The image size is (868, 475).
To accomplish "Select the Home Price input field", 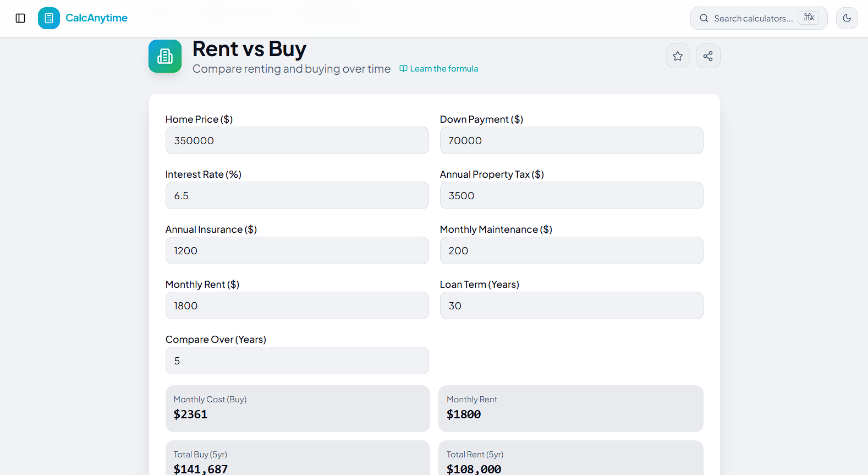I will click(x=297, y=140).
